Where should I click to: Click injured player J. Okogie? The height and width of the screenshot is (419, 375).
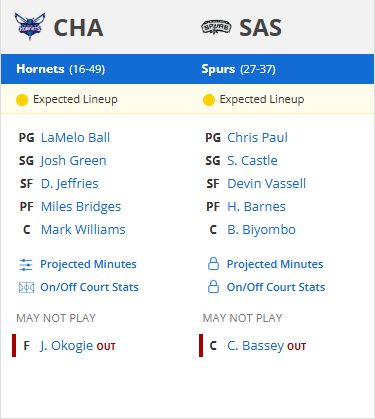[x=66, y=346]
